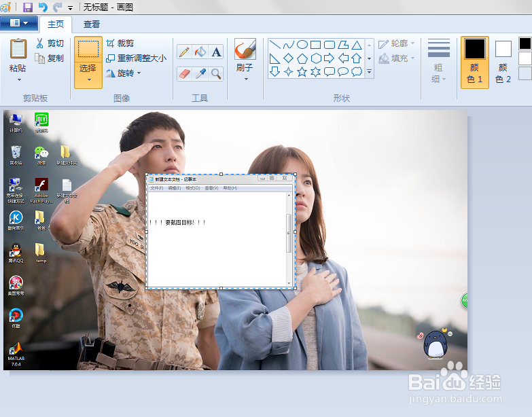Expand the shapes gallery list
Image resolution: width=532 pixels, height=417 pixels.
coord(369,71)
